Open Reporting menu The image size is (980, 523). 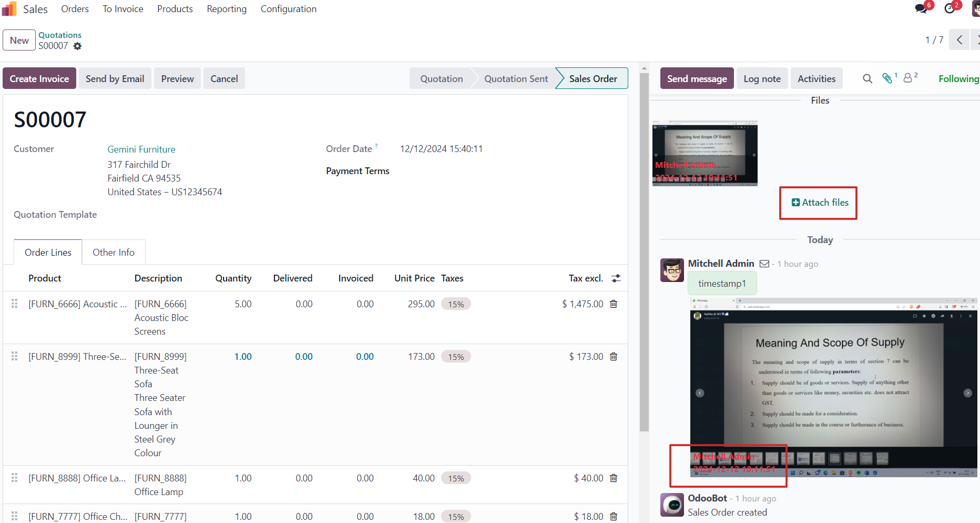[227, 9]
